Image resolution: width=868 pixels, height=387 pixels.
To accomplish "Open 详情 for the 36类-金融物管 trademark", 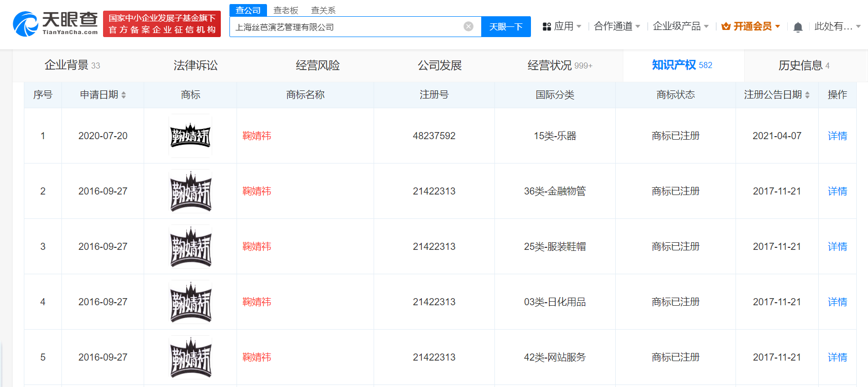I will tap(837, 191).
